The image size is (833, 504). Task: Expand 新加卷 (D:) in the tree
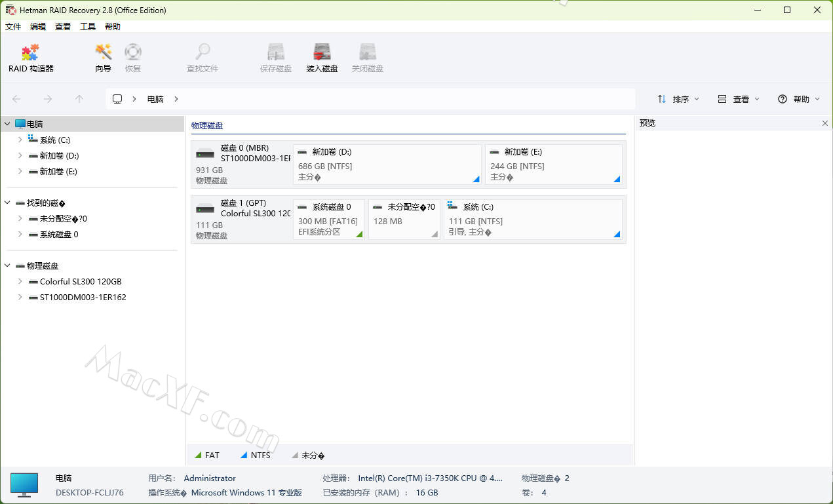pyautogui.click(x=20, y=155)
